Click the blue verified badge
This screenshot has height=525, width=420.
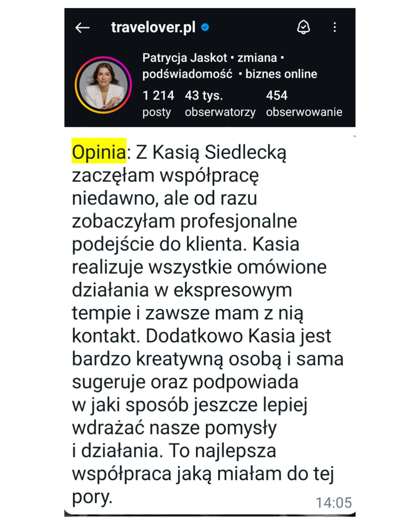[x=205, y=27]
